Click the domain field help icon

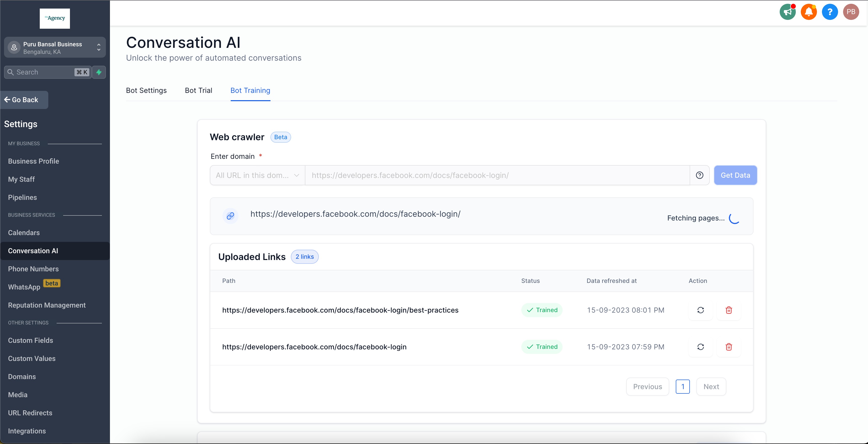click(x=699, y=175)
